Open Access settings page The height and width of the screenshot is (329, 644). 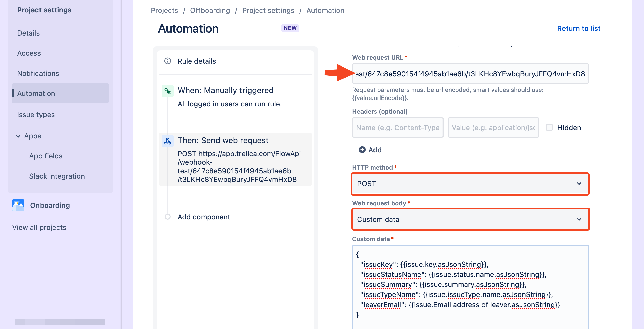click(x=29, y=53)
